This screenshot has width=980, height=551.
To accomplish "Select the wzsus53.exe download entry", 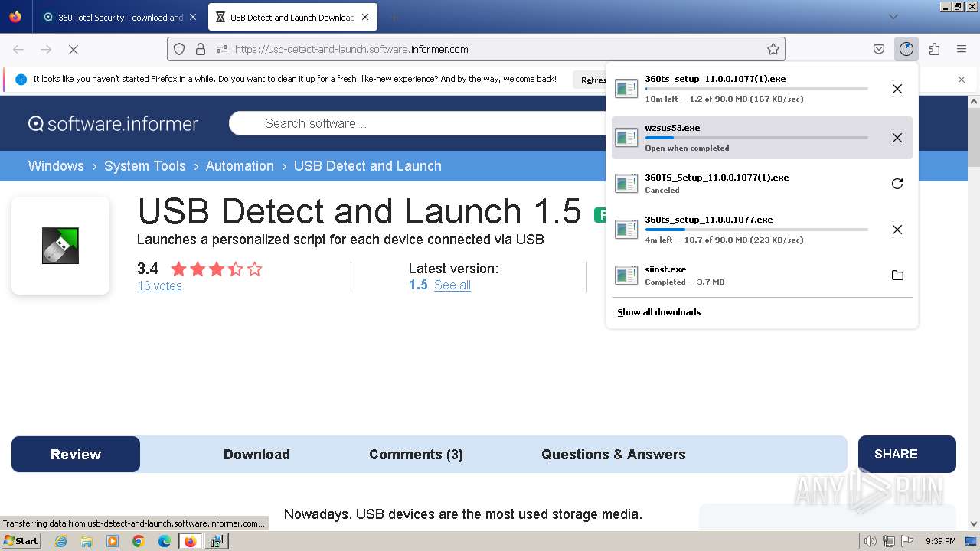I will [762, 138].
